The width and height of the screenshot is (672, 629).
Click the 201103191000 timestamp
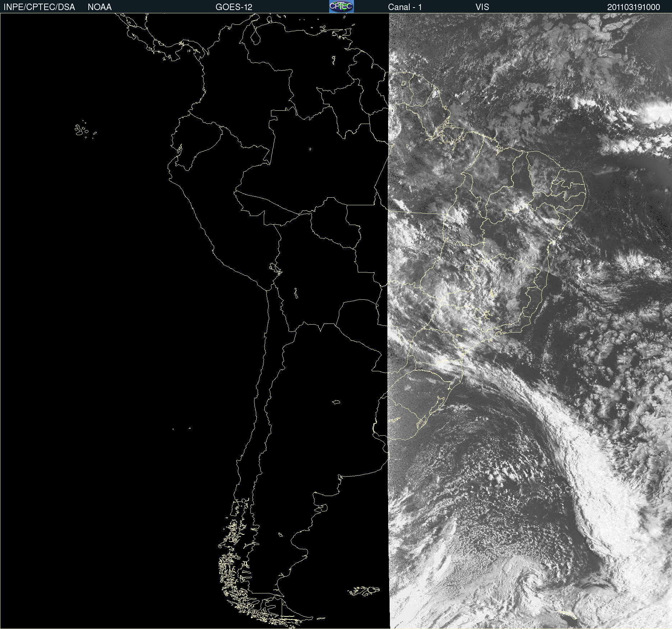click(x=634, y=7)
